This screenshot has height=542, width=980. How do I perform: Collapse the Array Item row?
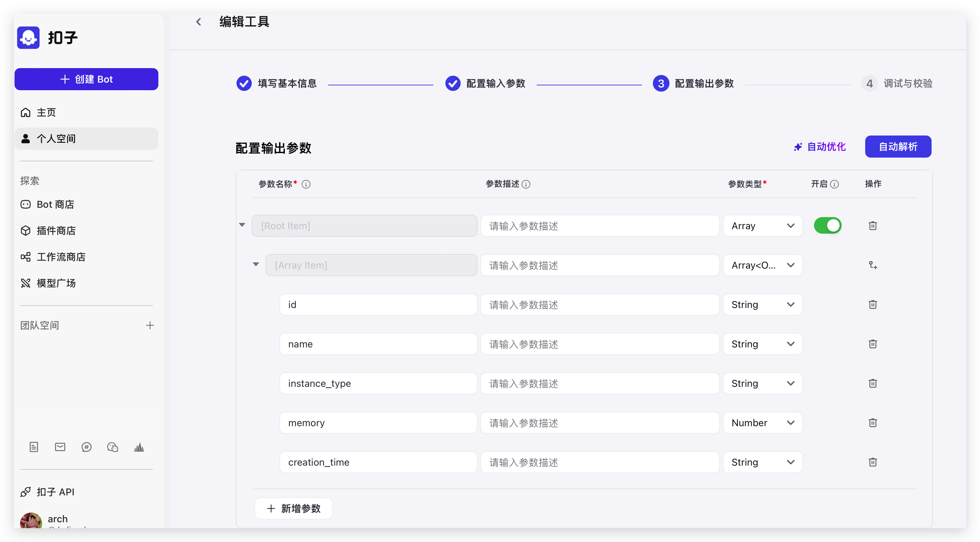click(256, 264)
